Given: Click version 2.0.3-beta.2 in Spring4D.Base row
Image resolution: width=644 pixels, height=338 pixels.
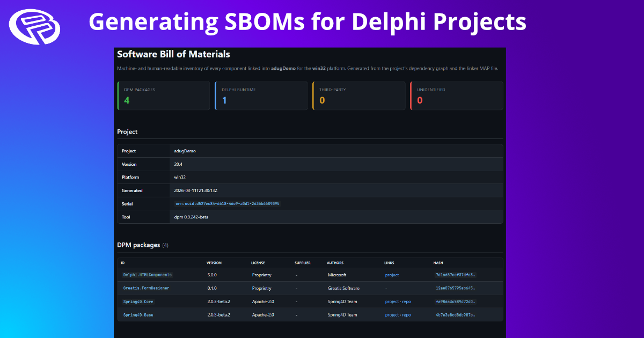Looking at the screenshot, I should [218, 315].
